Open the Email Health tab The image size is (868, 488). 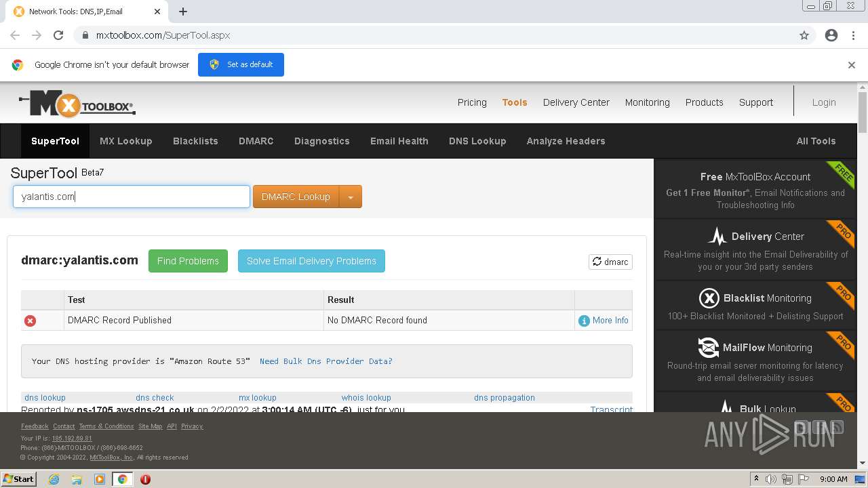[399, 141]
